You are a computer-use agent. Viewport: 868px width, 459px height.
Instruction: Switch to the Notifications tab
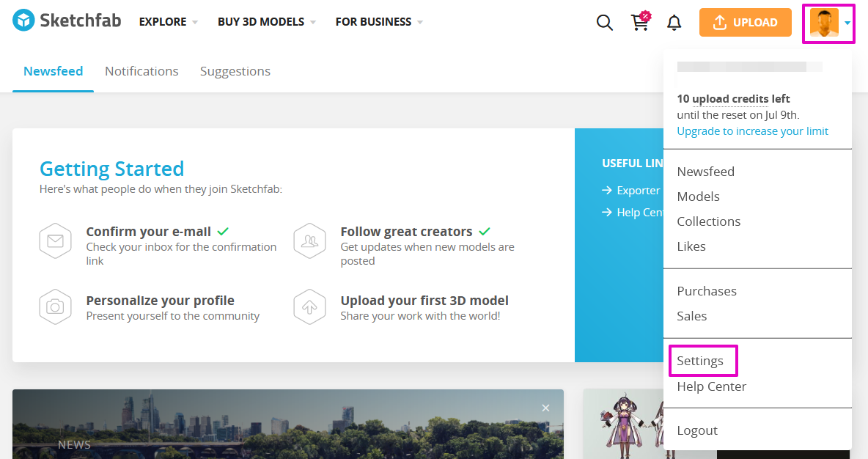click(x=141, y=71)
